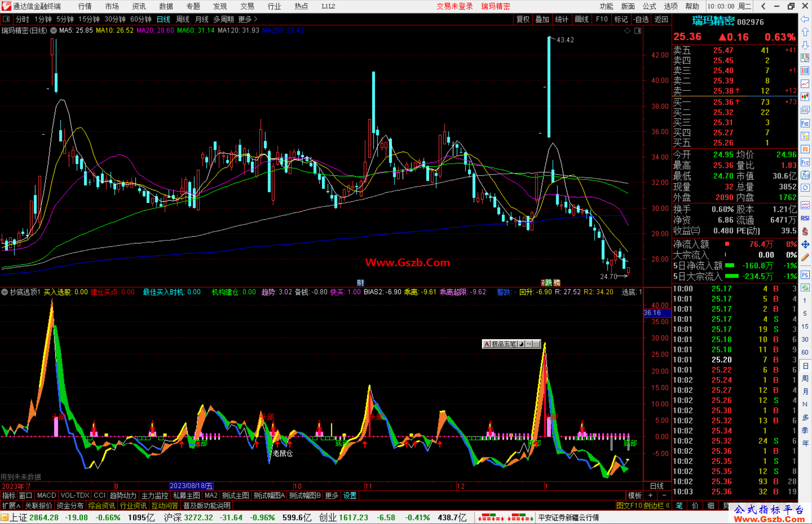Zoom out chart with the − button

point(664,495)
